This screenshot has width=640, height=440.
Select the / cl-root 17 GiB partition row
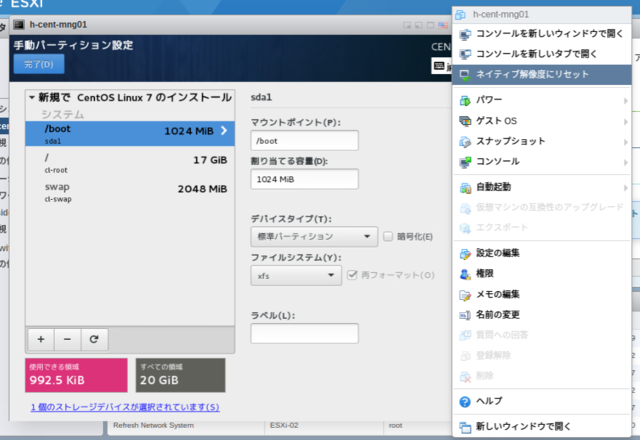point(130,163)
